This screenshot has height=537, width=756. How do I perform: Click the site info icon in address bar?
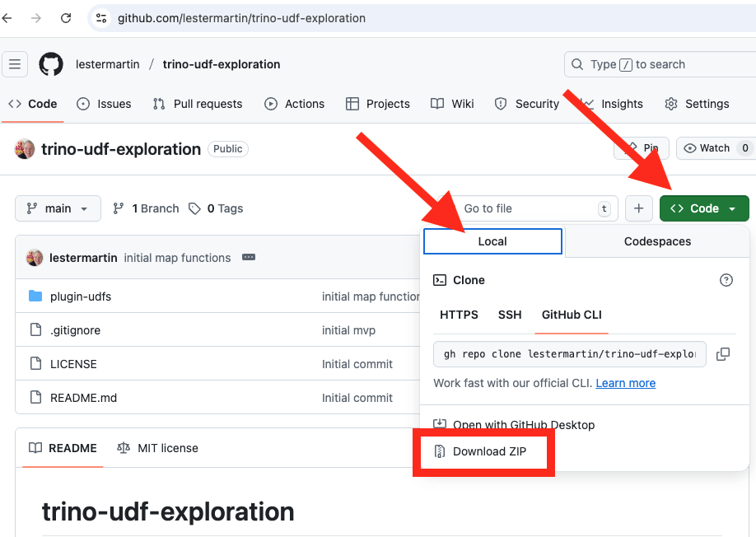click(x=101, y=17)
